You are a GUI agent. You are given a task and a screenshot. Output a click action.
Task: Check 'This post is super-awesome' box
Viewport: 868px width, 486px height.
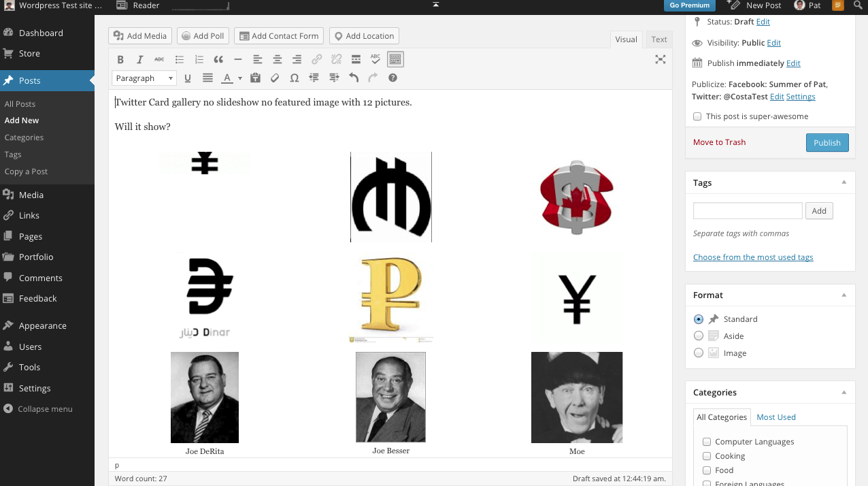coord(697,116)
